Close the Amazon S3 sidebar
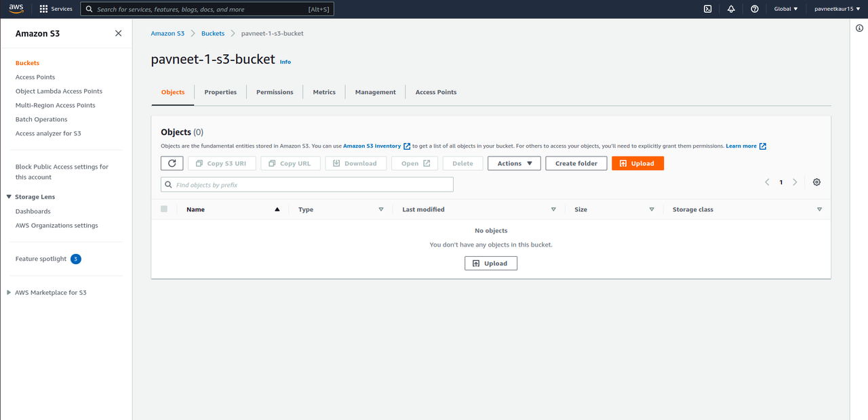Viewport: 868px width, 420px height. tap(119, 33)
